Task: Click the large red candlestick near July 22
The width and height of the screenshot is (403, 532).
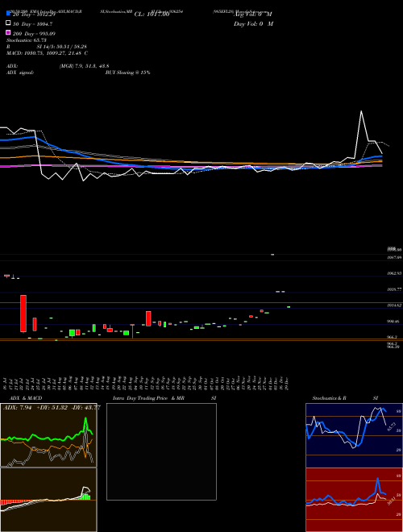Action: pyautogui.click(x=23, y=314)
